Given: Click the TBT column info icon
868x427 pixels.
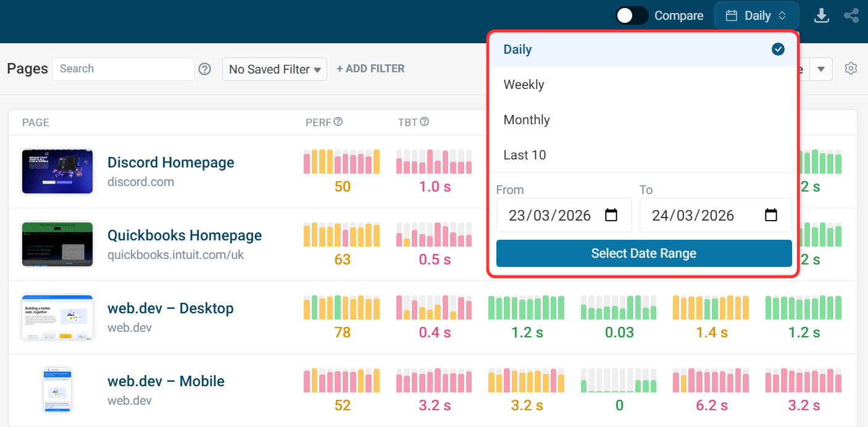Looking at the screenshot, I should [x=425, y=122].
